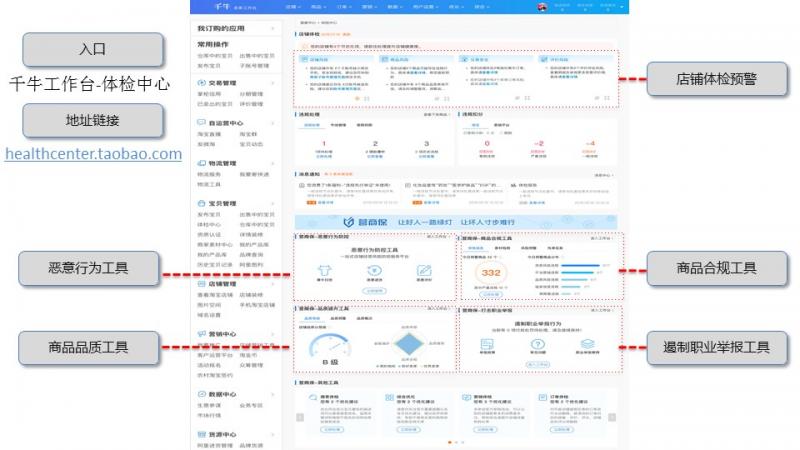Expand the 数据中心 section chevron
This screenshot has width=800, height=450.
[273, 394]
